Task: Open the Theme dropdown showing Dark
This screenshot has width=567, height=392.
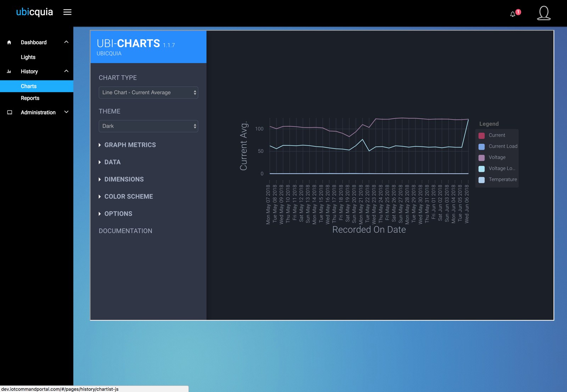Action: pos(148,126)
